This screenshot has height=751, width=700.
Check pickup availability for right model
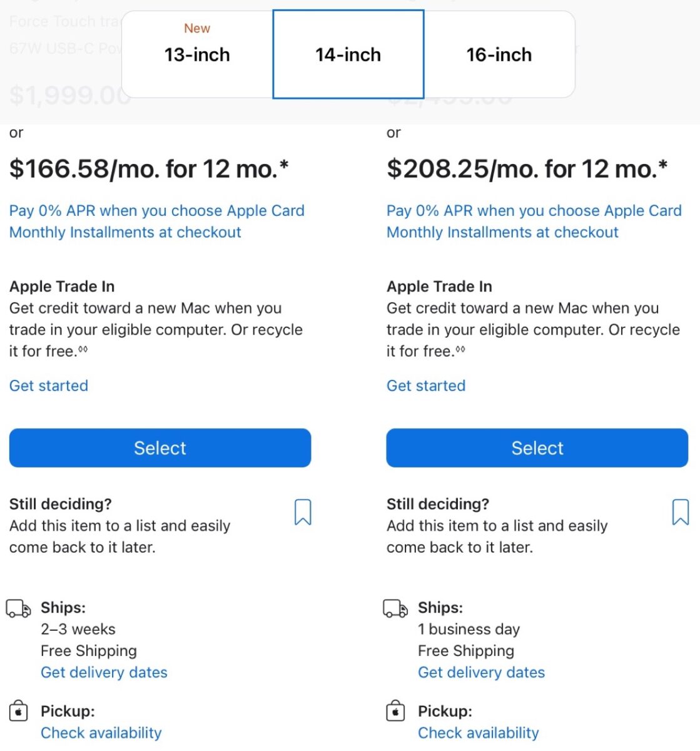[479, 733]
